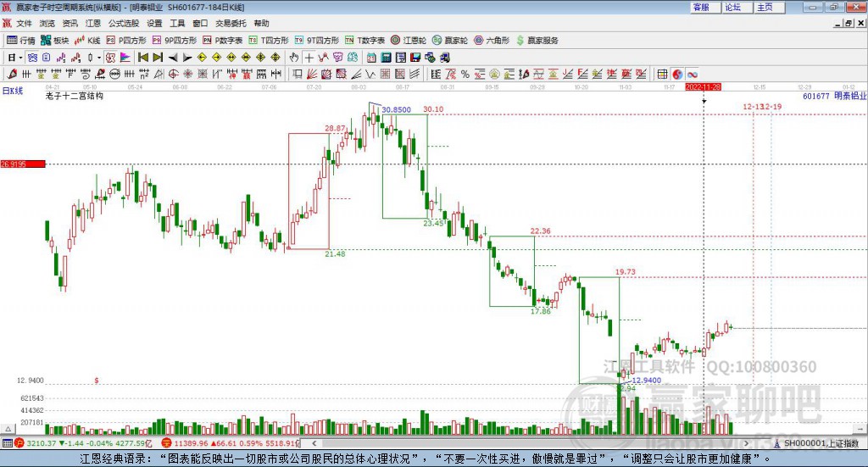Click the Shanghai index 3210.37 status value
The image size is (868, 467).
(41, 443)
